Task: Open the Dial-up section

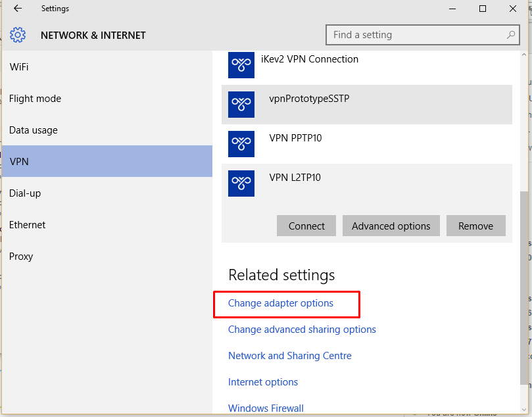Action: click(107, 193)
